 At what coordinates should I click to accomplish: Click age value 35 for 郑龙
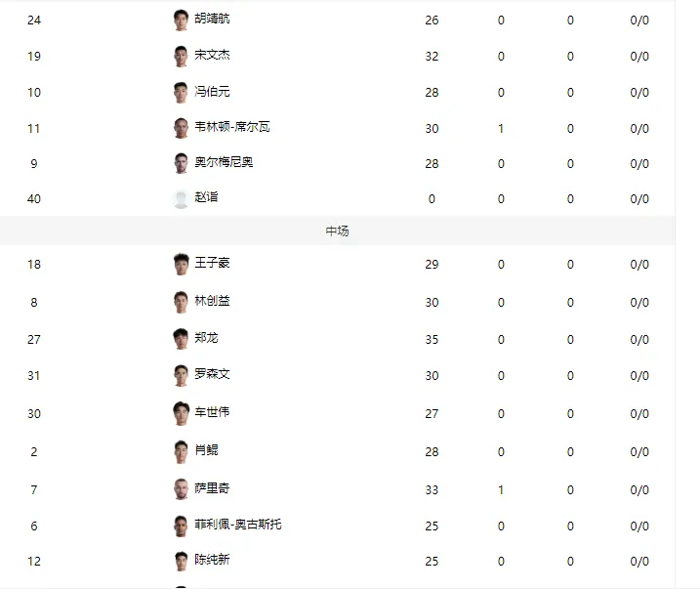click(x=432, y=339)
